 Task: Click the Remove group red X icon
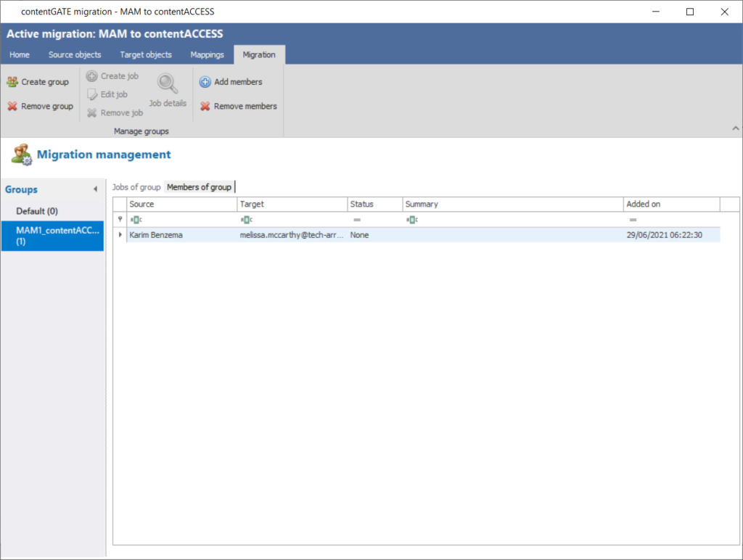12,107
